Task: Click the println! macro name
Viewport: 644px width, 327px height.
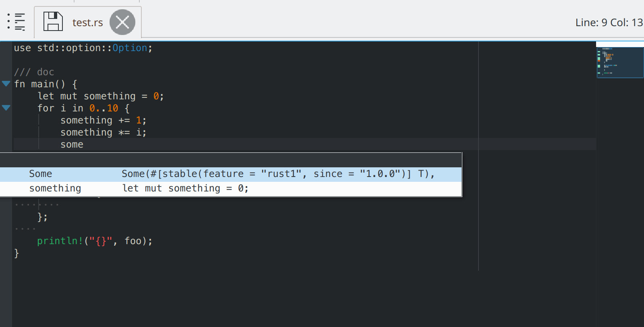Action: [x=60, y=241]
